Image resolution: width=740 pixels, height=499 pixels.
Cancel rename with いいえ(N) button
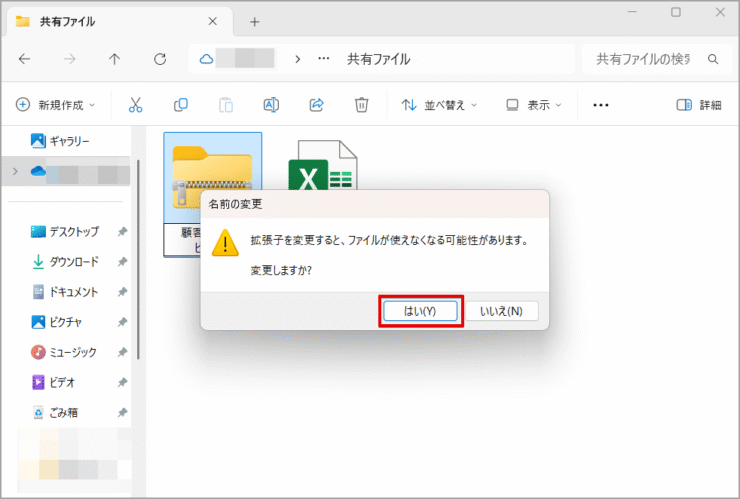coord(501,311)
